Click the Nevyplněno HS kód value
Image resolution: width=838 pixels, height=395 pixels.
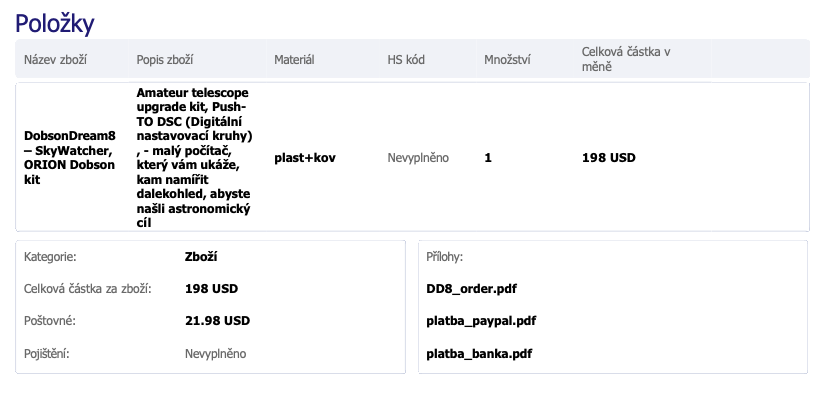coord(418,158)
